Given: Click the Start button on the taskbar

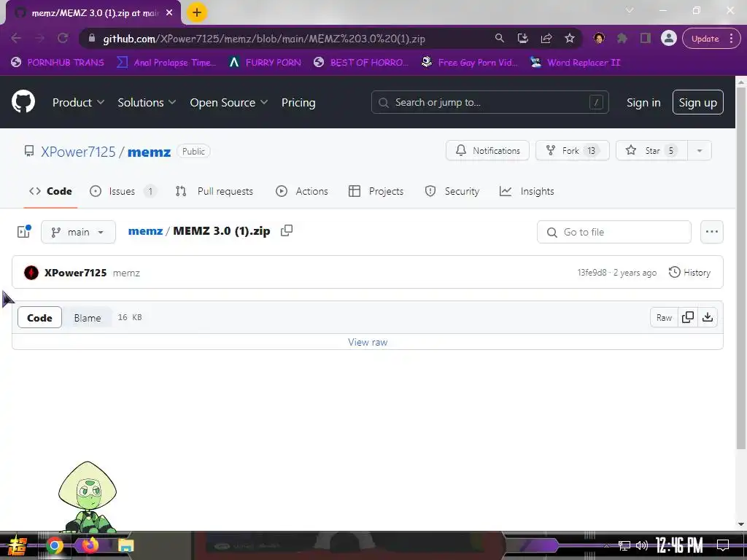Looking at the screenshot, I should point(18,545).
